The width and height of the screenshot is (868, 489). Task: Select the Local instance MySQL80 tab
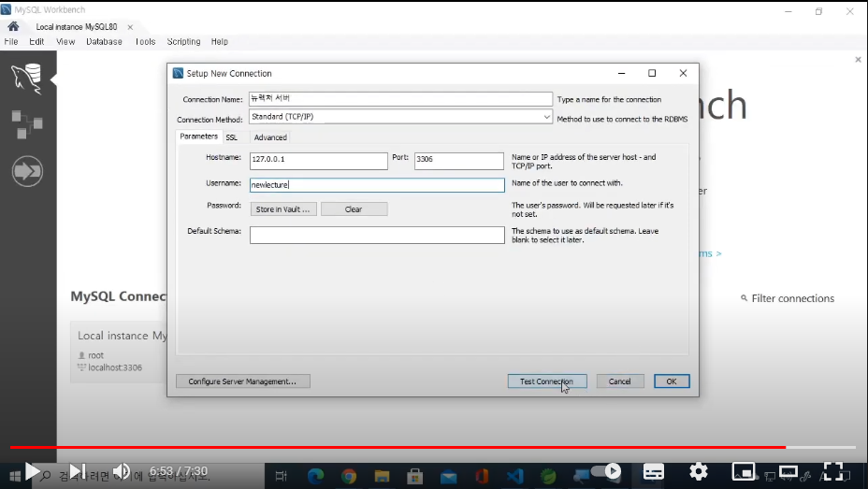pyautogui.click(x=77, y=26)
